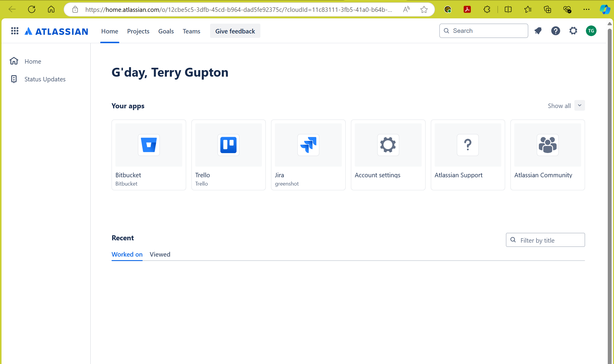
Task: Click the Atlassian logo
Action: click(x=56, y=31)
